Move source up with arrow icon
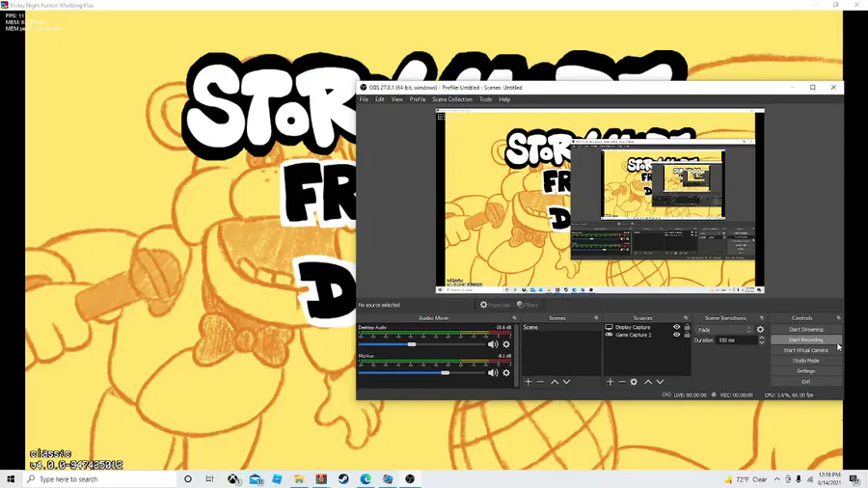The image size is (868, 488). (648, 382)
